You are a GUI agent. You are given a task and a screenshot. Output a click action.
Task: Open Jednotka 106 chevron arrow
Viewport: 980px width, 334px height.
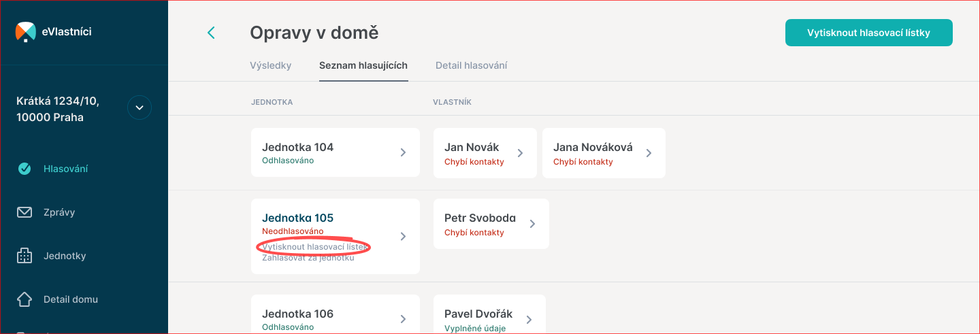pos(403,319)
